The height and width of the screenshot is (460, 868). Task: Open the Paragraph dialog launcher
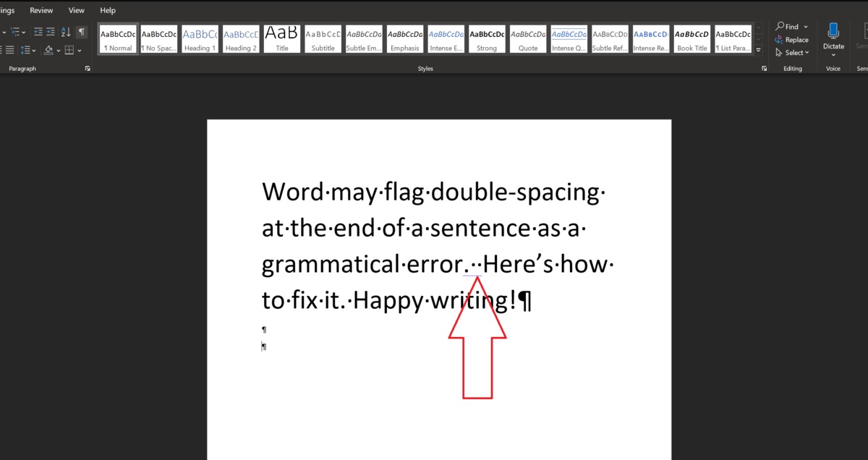click(88, 69)
